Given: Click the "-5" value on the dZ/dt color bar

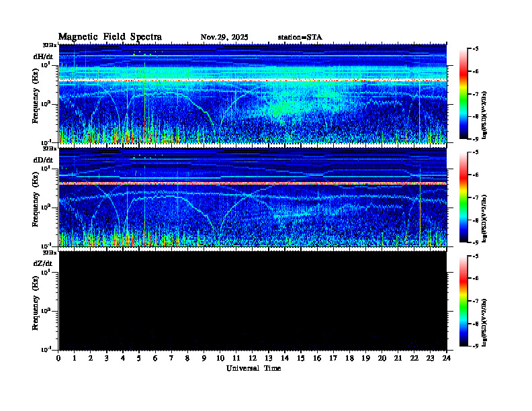Looking at the screenshot, I should [476, 256].
